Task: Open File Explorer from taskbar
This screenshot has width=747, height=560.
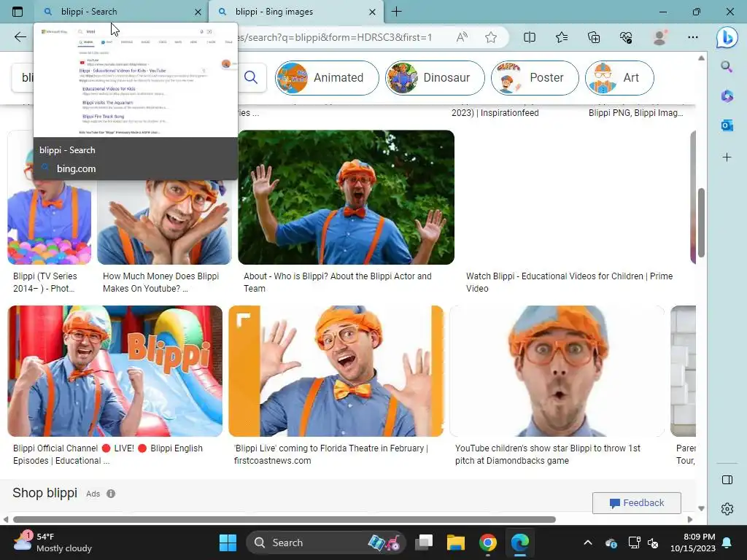Action: click(455, 542)
